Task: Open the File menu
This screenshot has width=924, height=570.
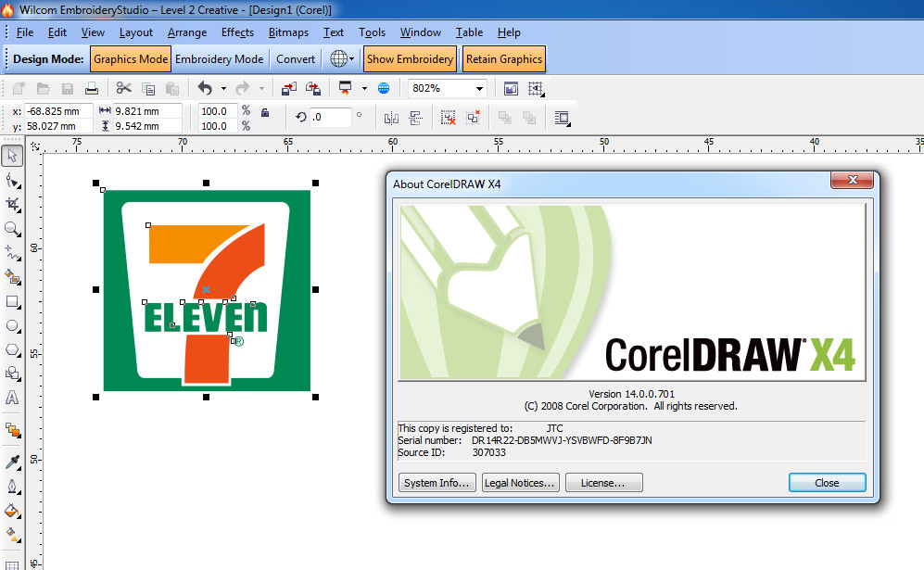Action: 25,32
